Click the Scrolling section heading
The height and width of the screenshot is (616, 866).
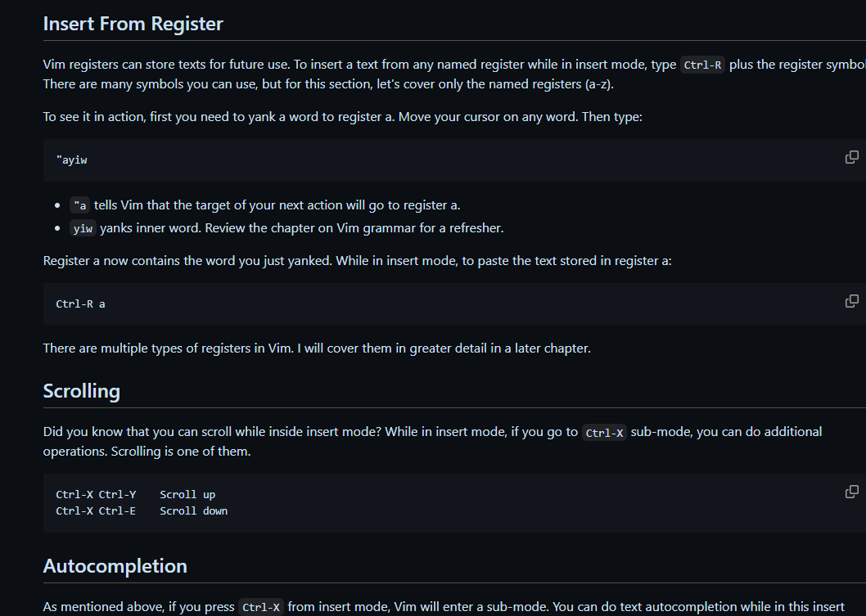coord(81,391)
